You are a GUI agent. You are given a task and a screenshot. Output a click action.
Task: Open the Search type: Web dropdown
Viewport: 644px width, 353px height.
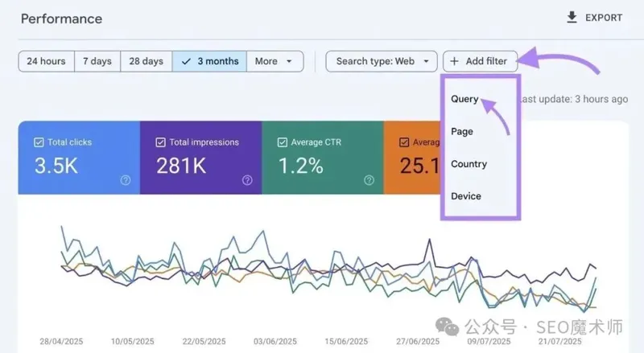tap(382, 61)
